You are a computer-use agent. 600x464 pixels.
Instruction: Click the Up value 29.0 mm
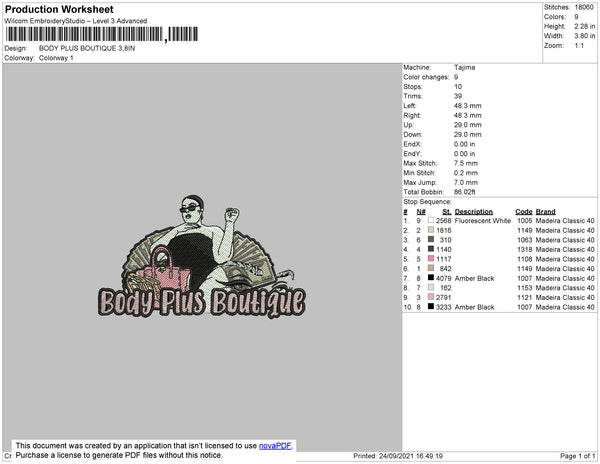tap(468, 125)
